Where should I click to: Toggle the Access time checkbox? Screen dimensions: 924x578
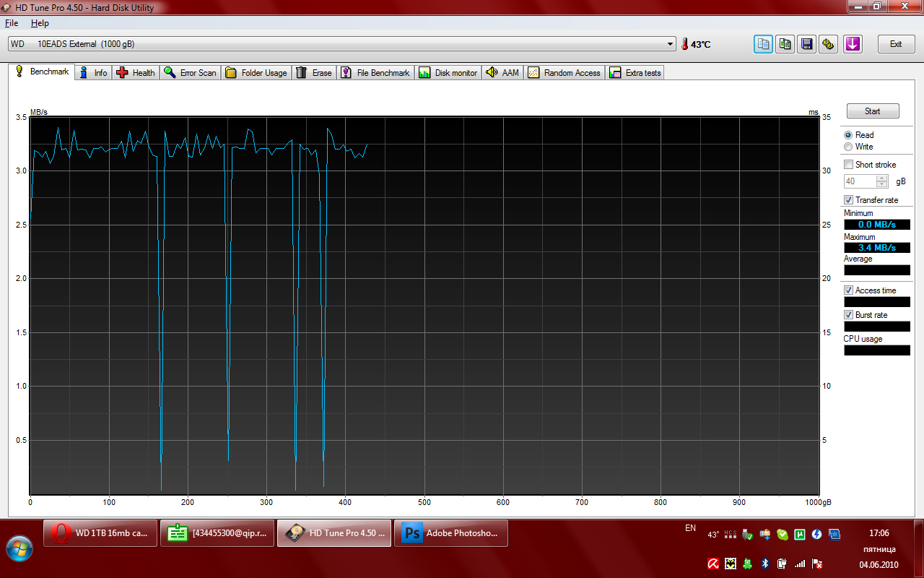pyautogui.click(x=849, y=290)
